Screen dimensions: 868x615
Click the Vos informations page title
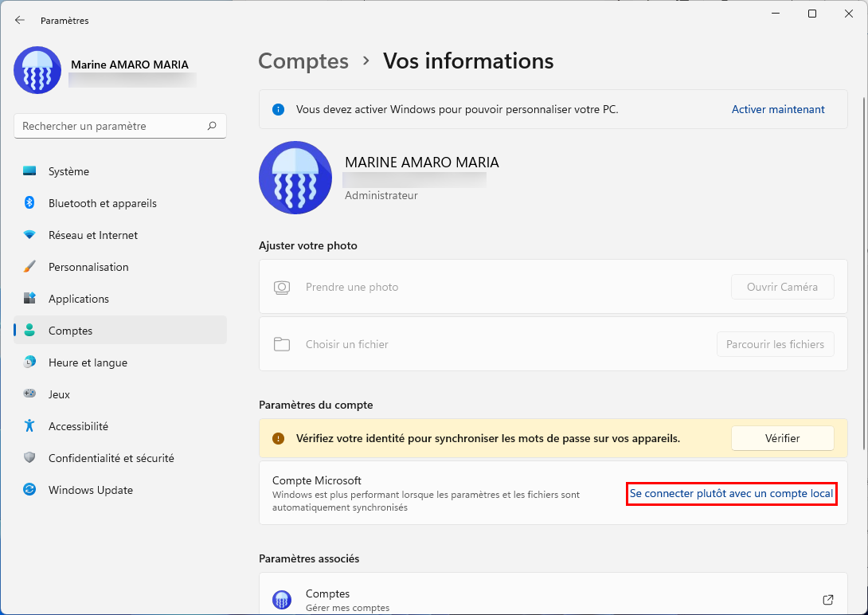coord(468,61)
